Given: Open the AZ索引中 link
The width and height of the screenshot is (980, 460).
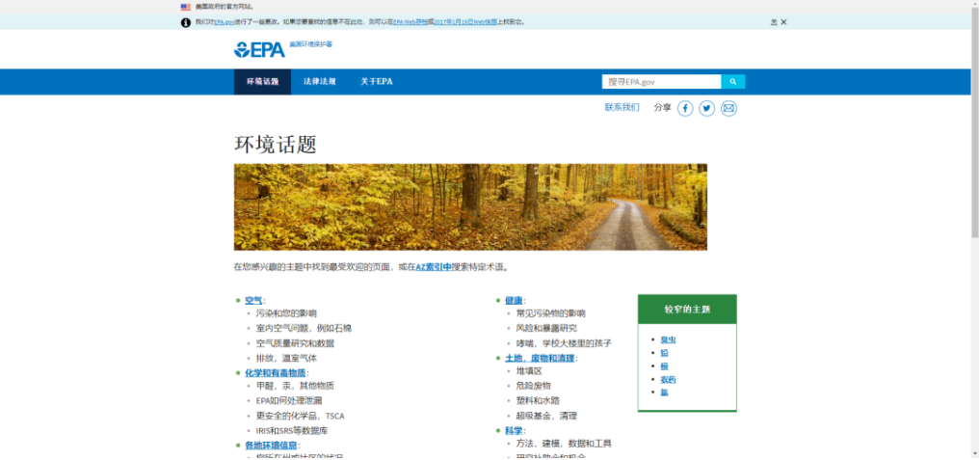Looking at the screenshot, I should [x=433, y=267].
